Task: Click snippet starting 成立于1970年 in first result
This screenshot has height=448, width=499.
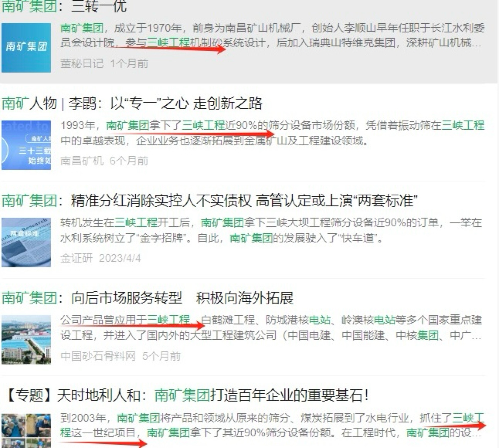Action: tap(272, 28)
